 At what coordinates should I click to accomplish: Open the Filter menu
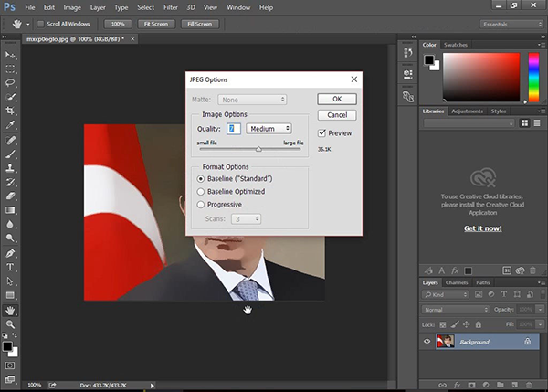tap(171, 7)
